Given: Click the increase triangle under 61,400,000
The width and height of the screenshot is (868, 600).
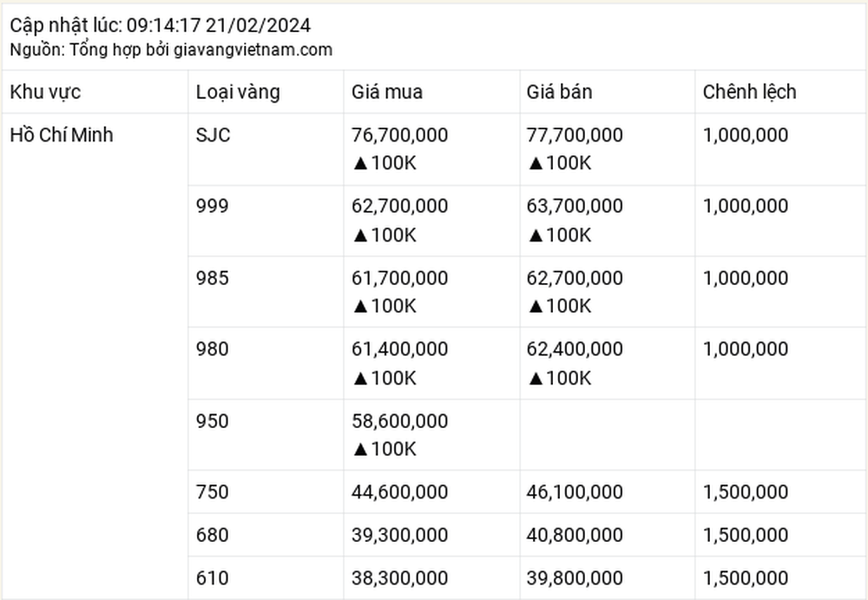Looking at the screenshot, I should click(x=360, y=379).
